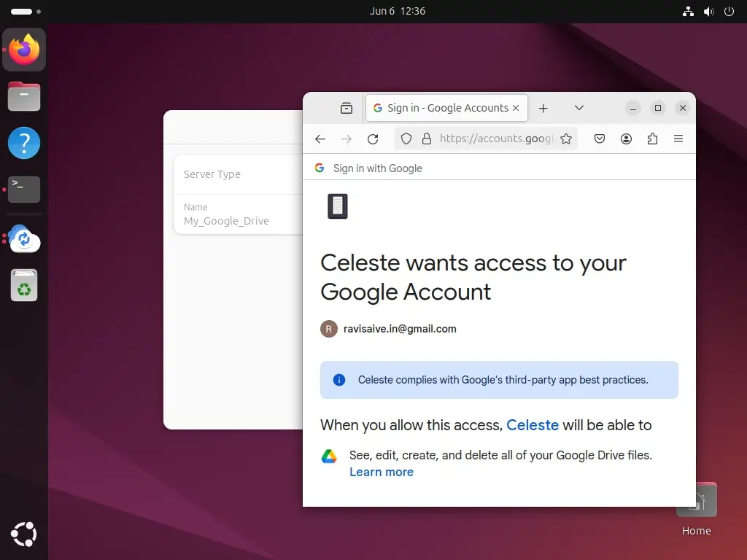
Task: Click the Google Drive files permission text
Action: tap(500, 455)
